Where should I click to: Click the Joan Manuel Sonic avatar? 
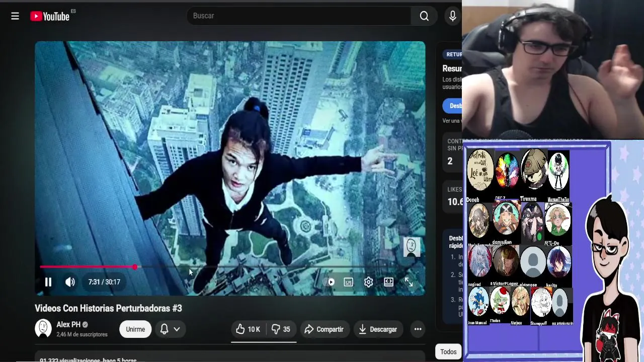(478, 302)
